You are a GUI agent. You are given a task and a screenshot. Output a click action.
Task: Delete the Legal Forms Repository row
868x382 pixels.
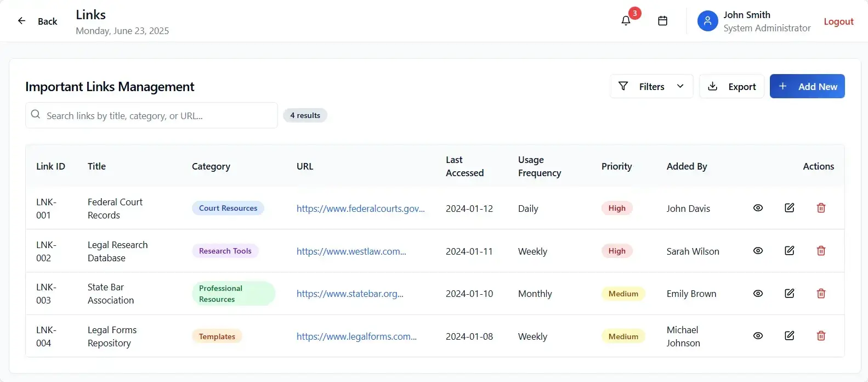tap(821, 336)
